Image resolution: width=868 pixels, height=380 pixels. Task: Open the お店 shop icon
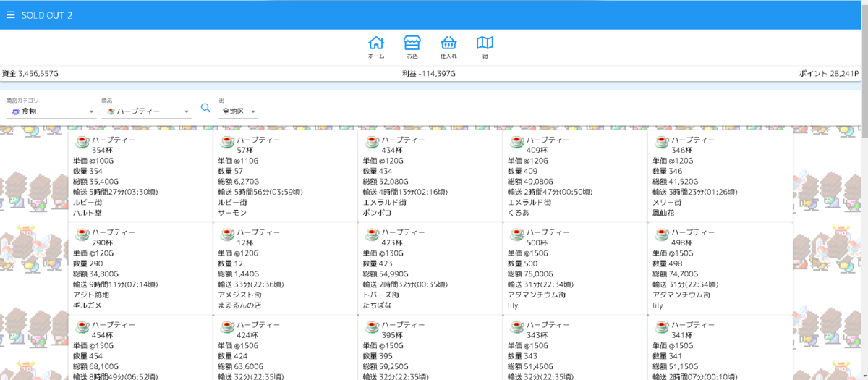412,46
